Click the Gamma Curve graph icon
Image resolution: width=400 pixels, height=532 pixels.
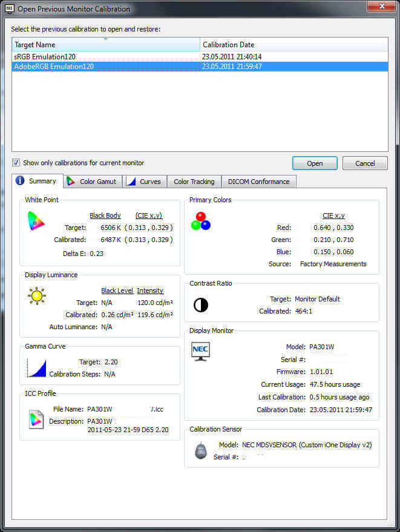36,367
